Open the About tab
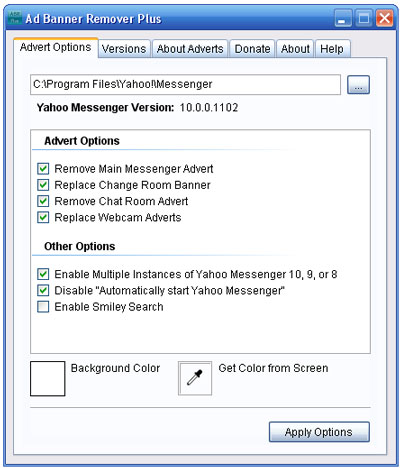The width and height of the screenshot is (400, 468). (x=295, y=49)
